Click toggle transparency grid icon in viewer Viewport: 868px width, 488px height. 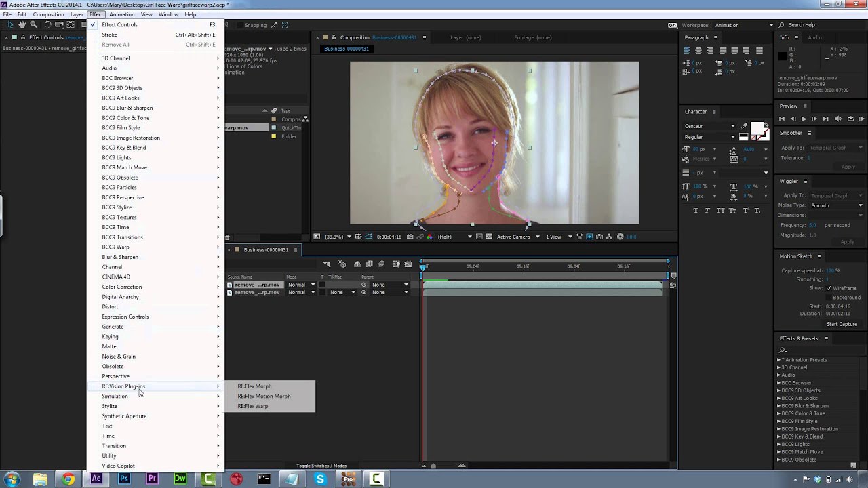point(489,237)
